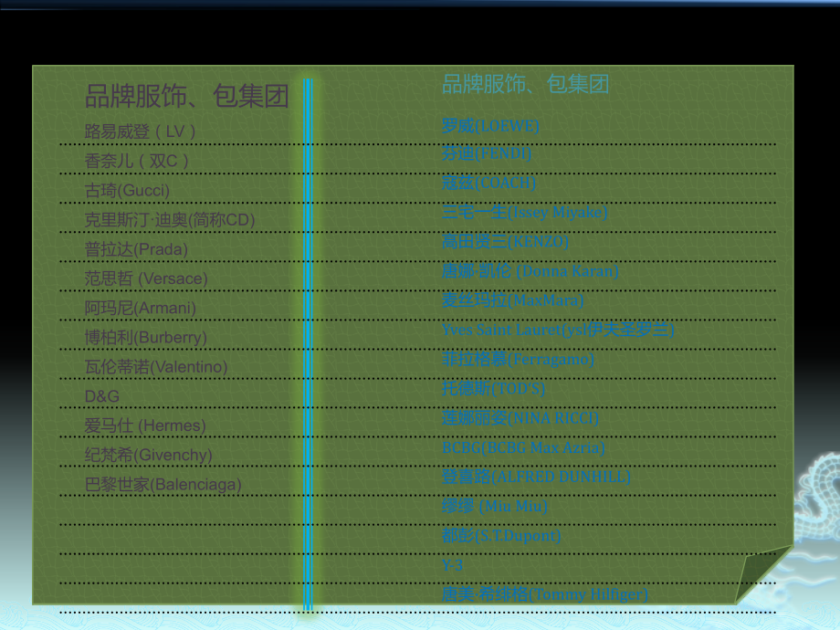This screenshot has height=630, width=840.
Task: Click the entry 范思哲 (Versace)
Action: click(146, 278)
